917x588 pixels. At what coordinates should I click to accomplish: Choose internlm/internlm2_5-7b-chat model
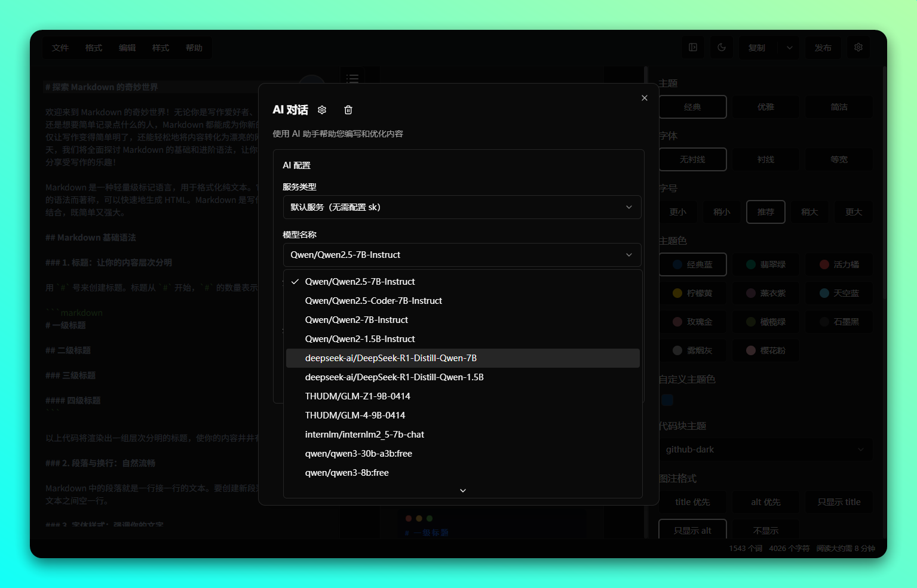click(463, 435)
